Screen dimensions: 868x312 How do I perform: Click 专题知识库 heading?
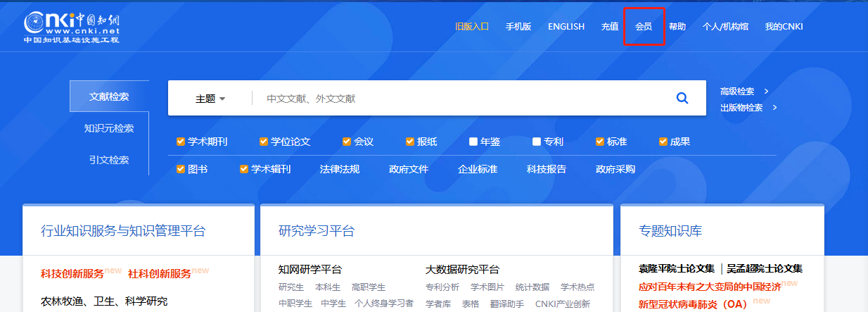pyautogui.click(x=670, y=231)
